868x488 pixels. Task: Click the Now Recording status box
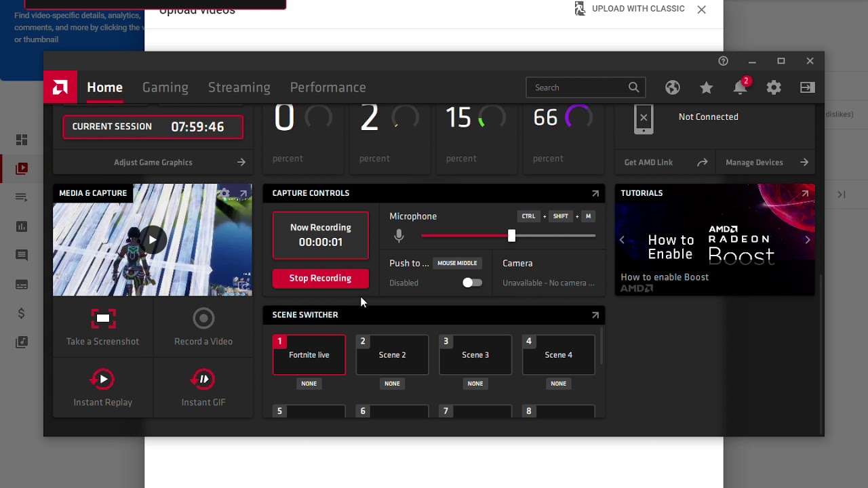pyautogui.click(x=321, y=235)
